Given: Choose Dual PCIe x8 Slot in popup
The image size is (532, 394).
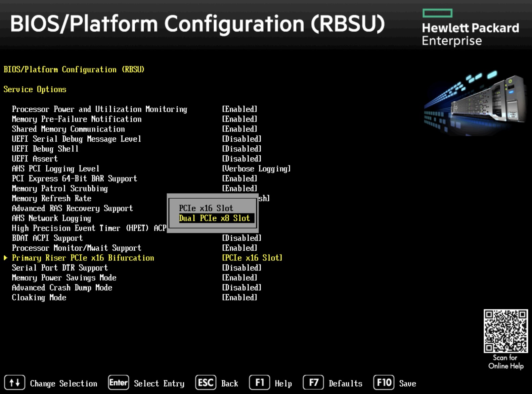Looking at the screenshot, I should click(214, 218).
